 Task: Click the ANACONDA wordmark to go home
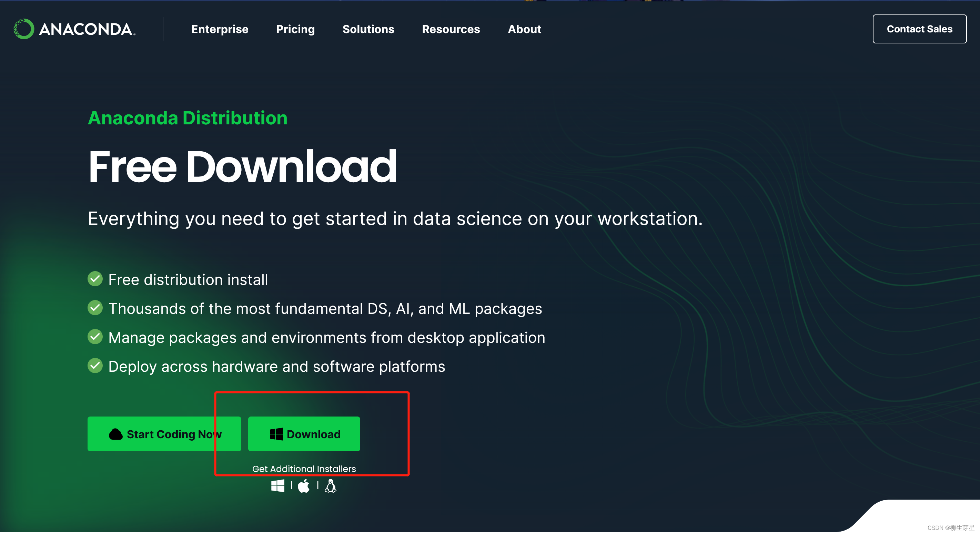coord(87,29)
